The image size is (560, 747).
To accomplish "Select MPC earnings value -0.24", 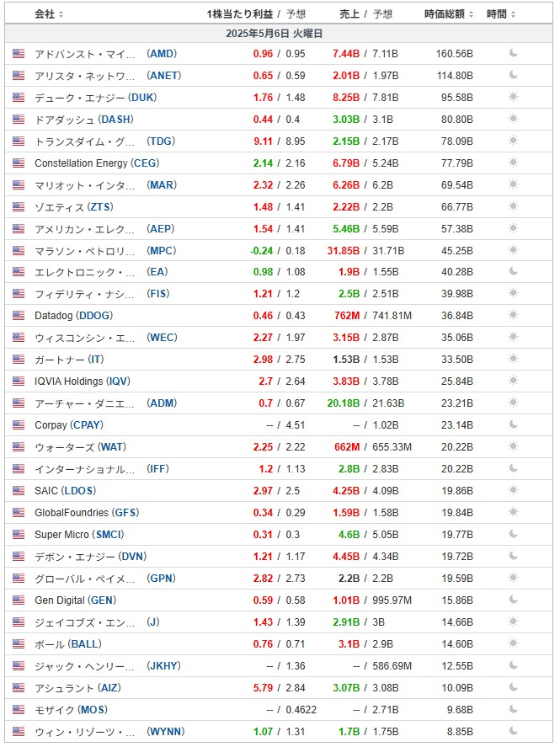I will pyautogui.click(x=261, y=251).
